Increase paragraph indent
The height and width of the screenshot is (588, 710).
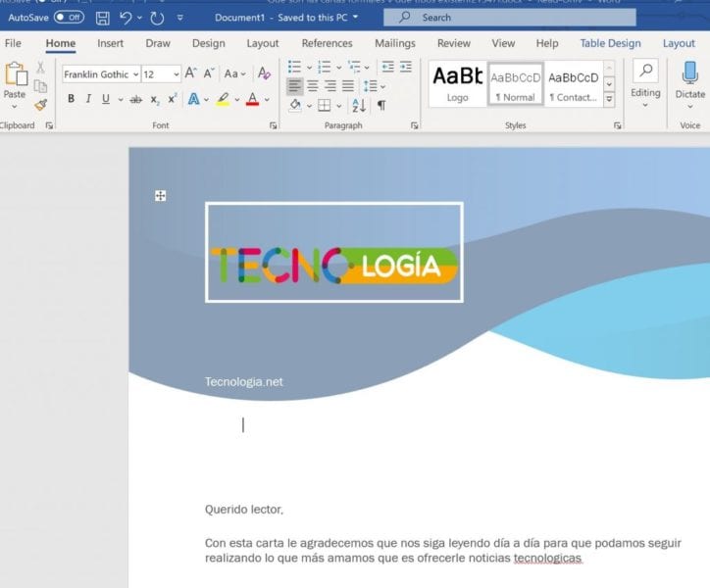coord(406,67)
